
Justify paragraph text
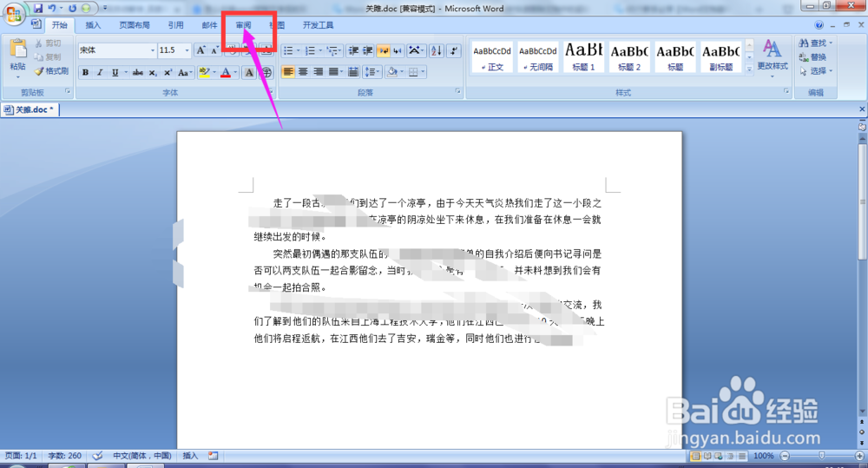click(332, 71)
